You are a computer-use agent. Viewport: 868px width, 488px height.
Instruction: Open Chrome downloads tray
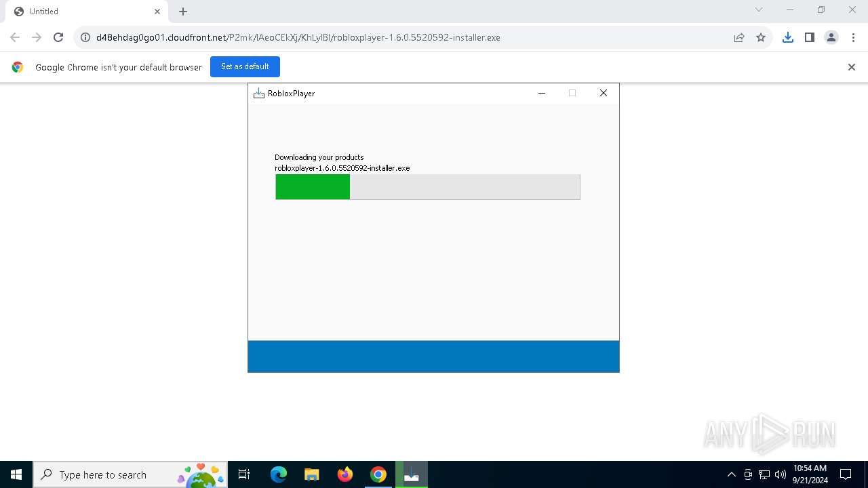click(787, 37)
